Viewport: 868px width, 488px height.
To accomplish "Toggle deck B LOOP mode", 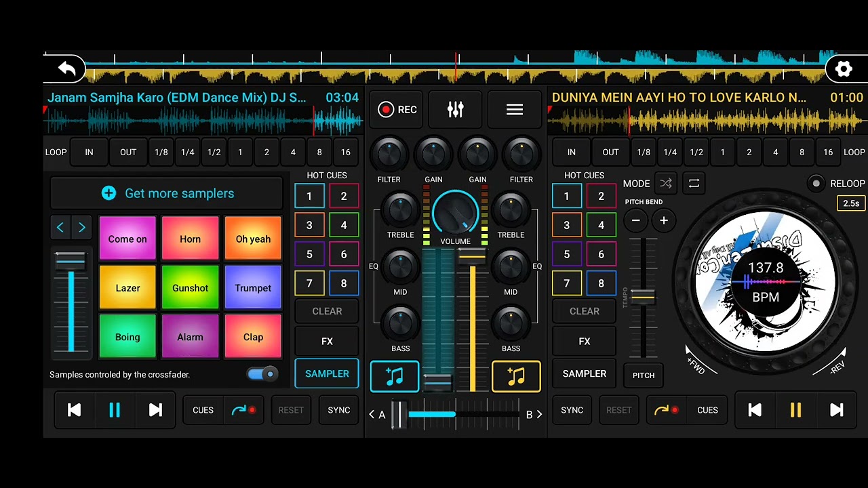I will pyautogui.click(x=854, y=152).
